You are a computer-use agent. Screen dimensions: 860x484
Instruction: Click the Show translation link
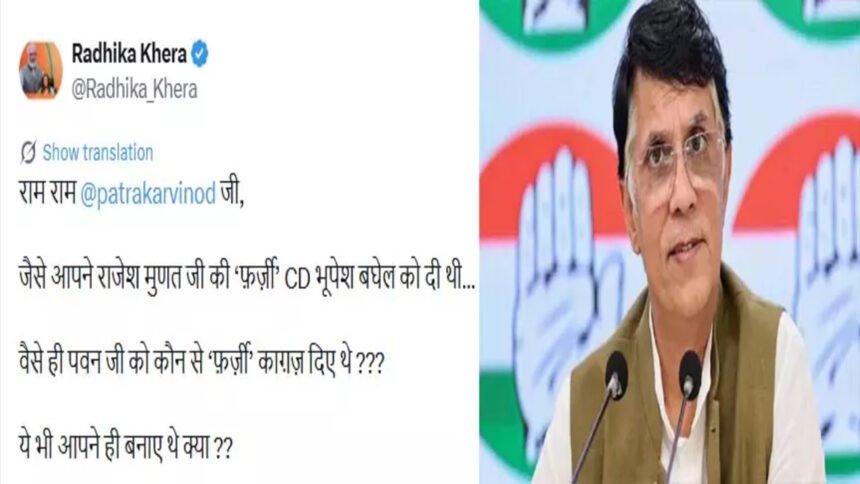click(x=98, y=153)
